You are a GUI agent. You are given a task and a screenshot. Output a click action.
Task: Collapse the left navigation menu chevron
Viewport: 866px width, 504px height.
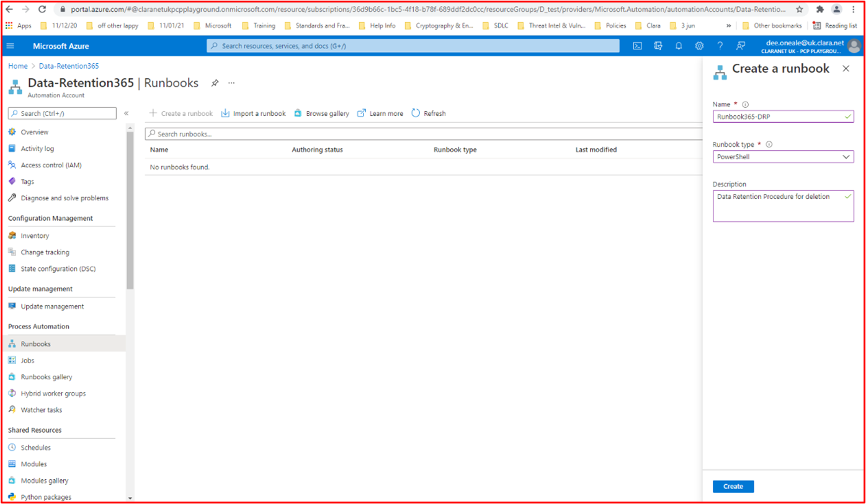[x=126, y=113]
